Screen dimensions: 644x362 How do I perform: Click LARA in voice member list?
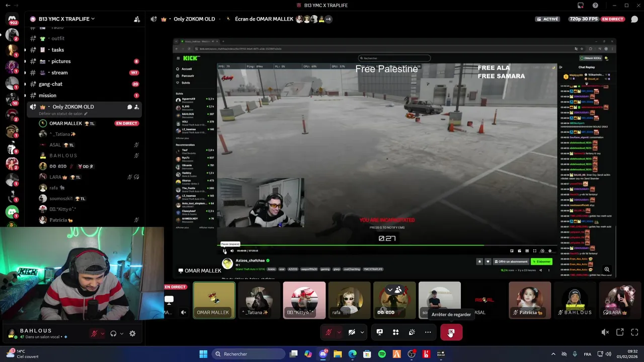55,177
